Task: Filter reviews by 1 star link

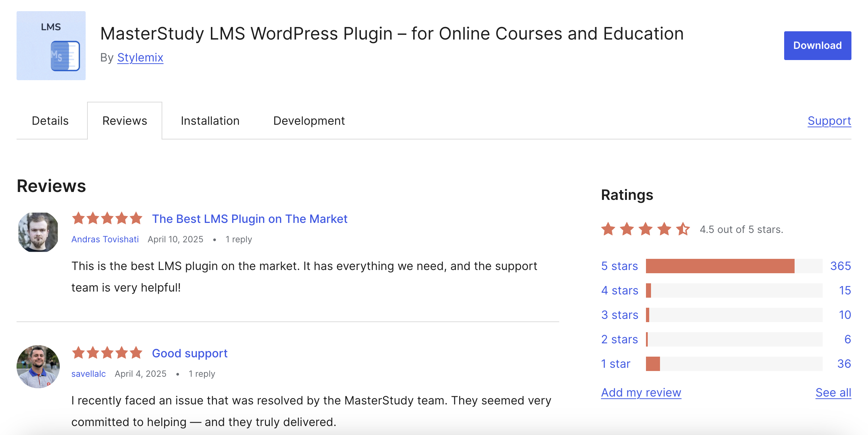Action: coord(616,364)
